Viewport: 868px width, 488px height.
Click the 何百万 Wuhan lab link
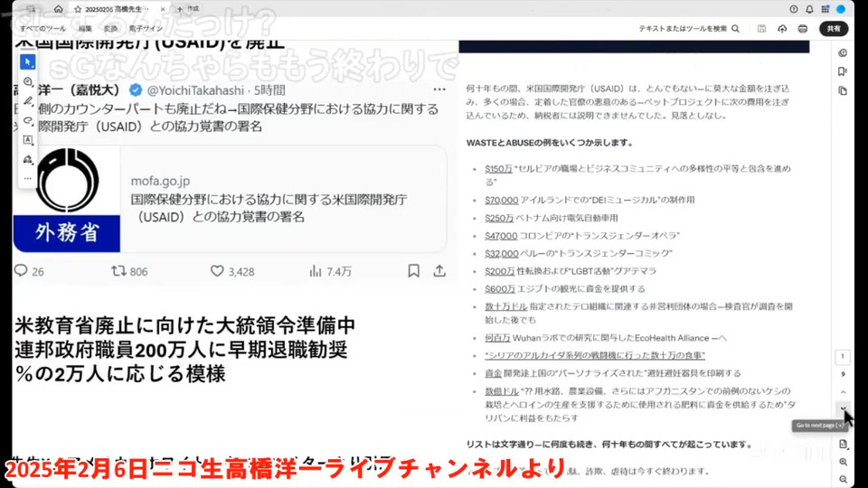[x=497, y=337]
